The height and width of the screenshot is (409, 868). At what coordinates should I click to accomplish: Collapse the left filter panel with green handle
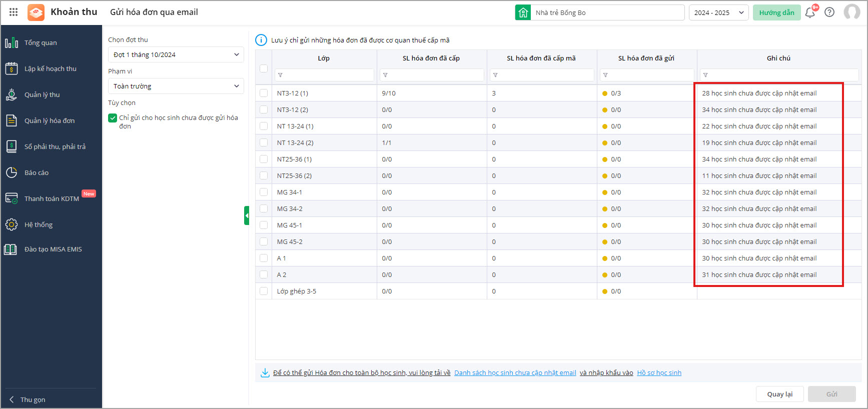click(x=247, y=215)
